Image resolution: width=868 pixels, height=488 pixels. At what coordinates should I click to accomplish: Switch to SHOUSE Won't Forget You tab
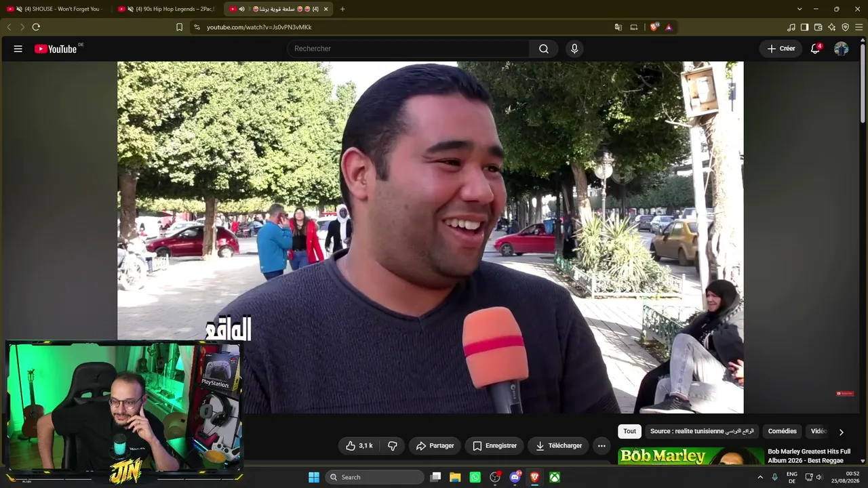pyautogui.click(x=57, y=9)
